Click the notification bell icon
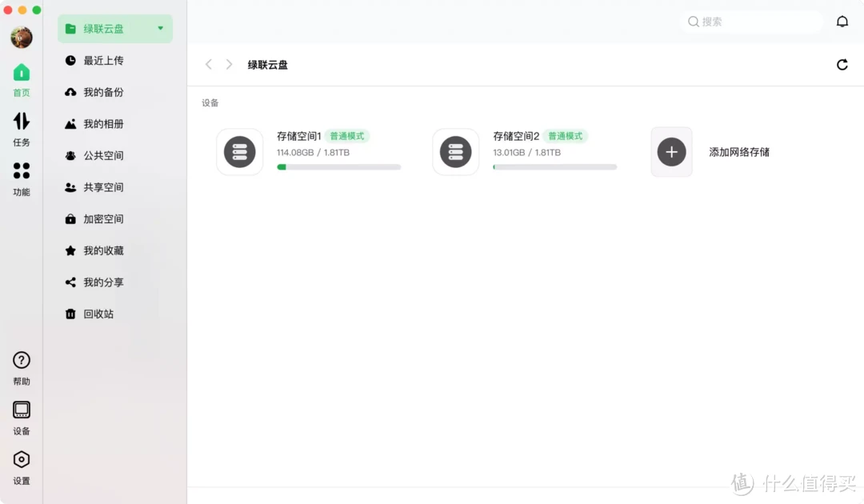 pyautogui.click(x=842, y=22)
